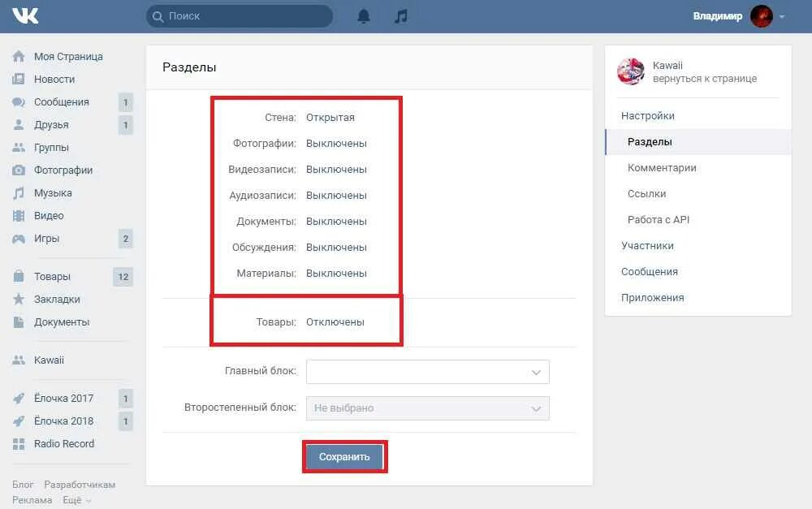812x509 pixels.
Task: Click the VK logo icon
Action: pos(25,16)
